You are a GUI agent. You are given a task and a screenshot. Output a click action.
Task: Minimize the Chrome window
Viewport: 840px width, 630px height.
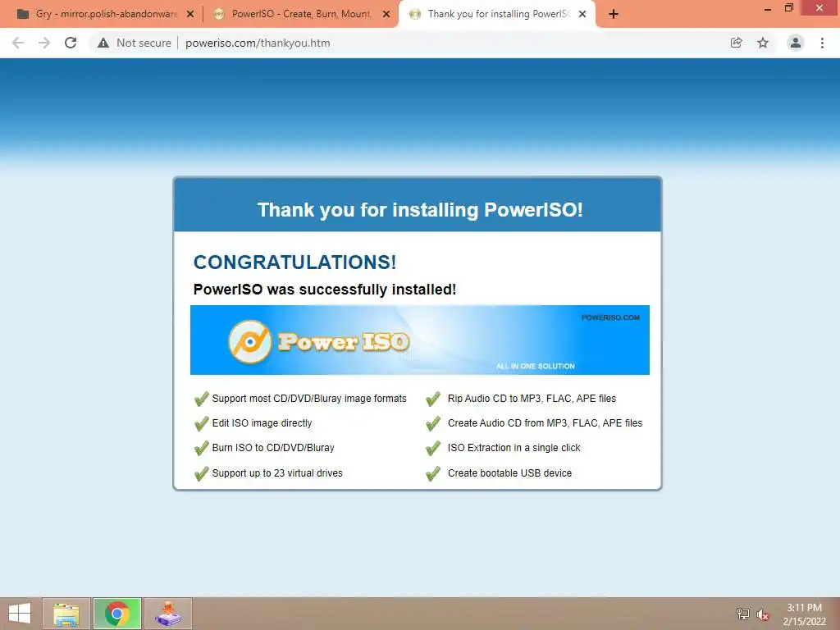768,8
